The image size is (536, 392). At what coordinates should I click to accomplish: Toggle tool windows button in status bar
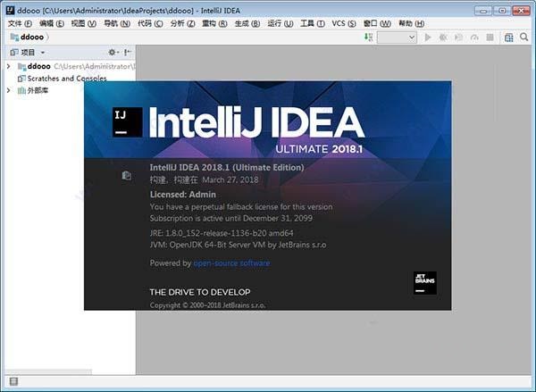(13, 381)
